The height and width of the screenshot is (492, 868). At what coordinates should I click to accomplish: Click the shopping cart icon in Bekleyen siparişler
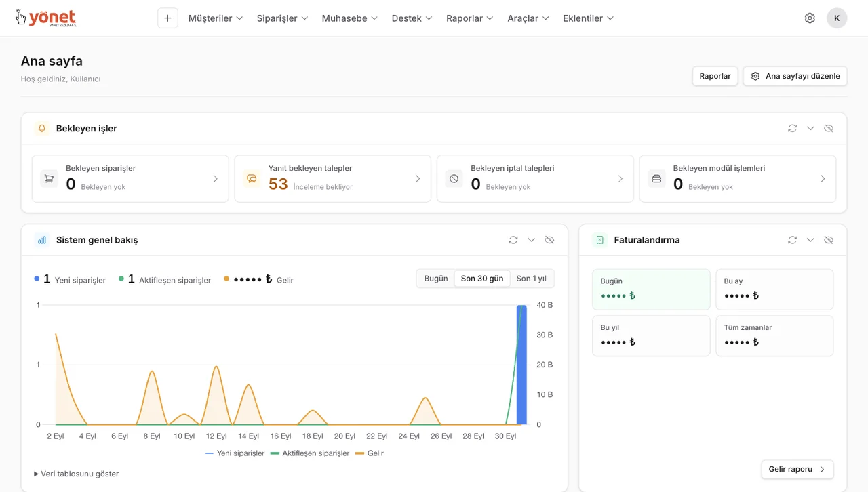[x=49, y=179]
